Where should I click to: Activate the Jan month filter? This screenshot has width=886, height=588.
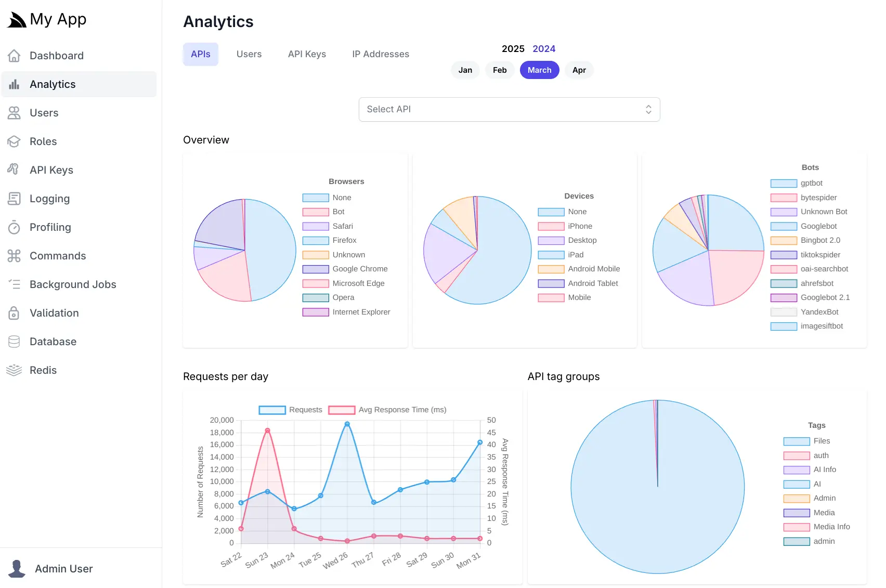point(465,70)
